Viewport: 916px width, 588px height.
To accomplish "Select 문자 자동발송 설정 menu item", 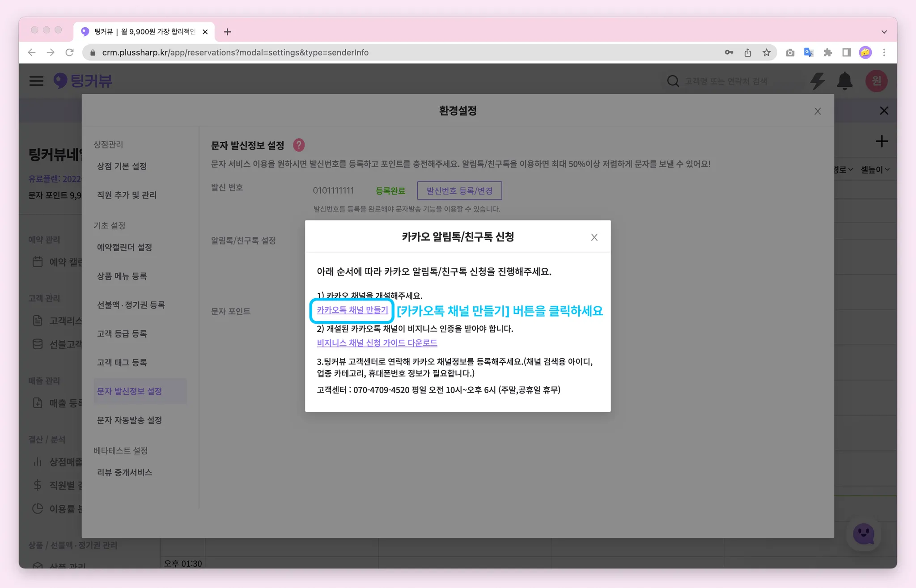I will (x=129, y=420).
